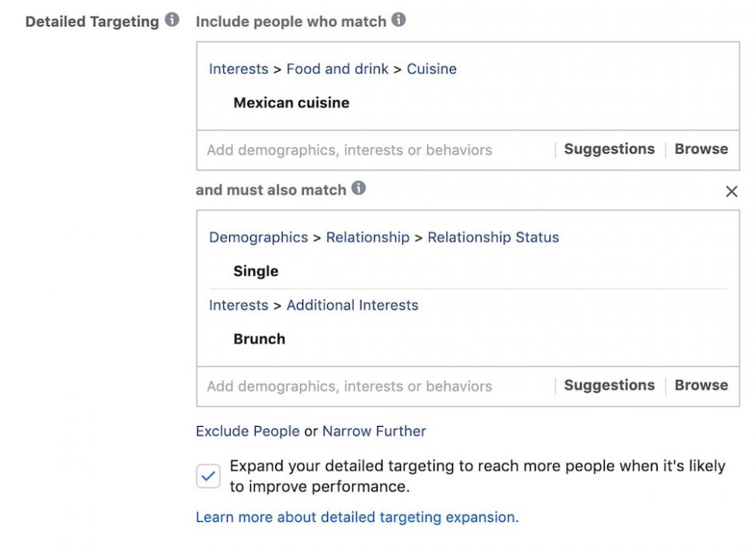Open the Relationship Status link
Viewport: 756px width, 550px height.
click(493, 237)
